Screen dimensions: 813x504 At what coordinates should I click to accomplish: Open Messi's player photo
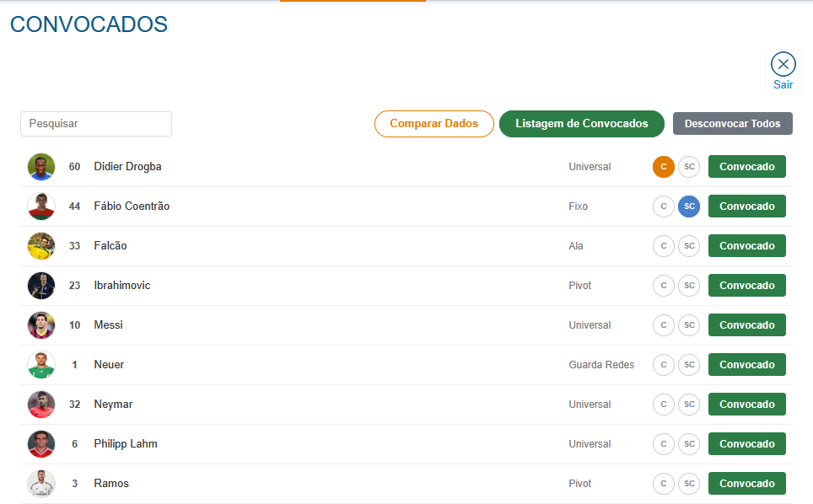tap(41, 325)
